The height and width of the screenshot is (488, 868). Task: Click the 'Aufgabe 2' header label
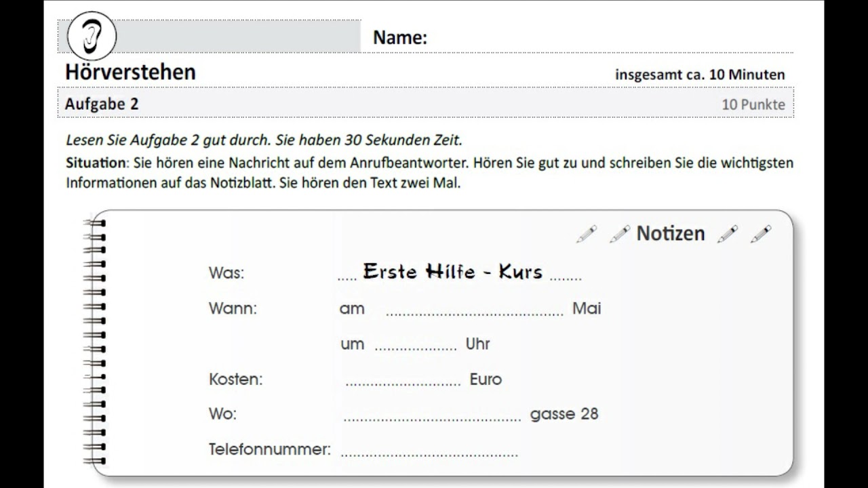point(102,104)
